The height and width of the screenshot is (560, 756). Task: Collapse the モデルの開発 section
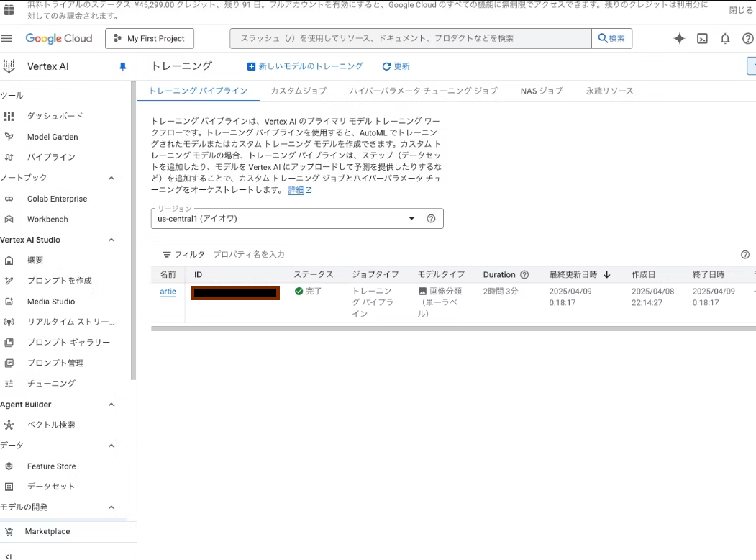point(111,507)
